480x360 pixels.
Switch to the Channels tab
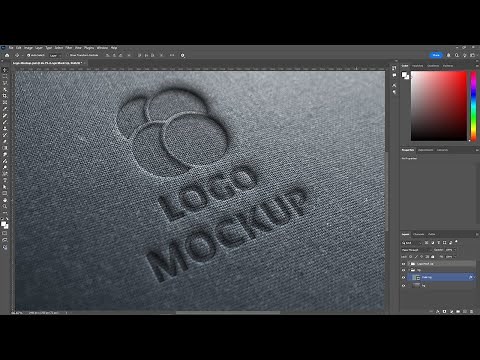click(418, 234)
